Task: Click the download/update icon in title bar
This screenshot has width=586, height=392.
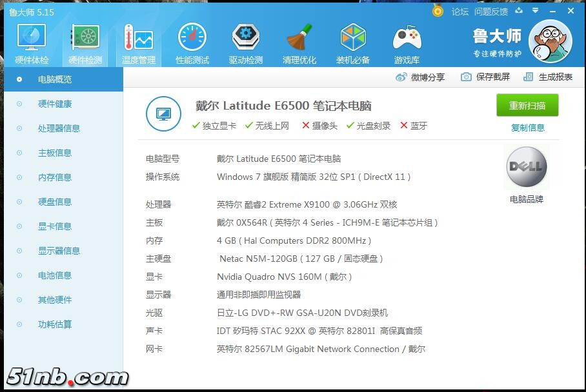Action: pos(520,12)
